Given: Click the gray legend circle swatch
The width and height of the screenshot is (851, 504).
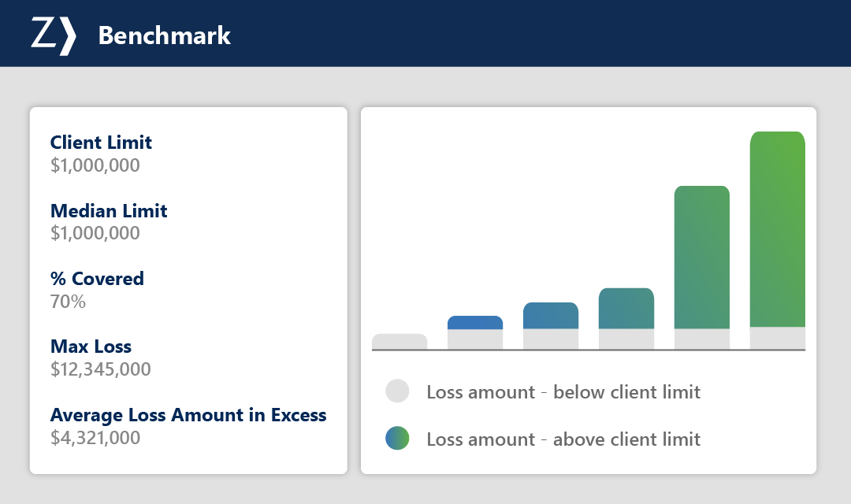Looking at the screenshot, I should pos(397,391).
